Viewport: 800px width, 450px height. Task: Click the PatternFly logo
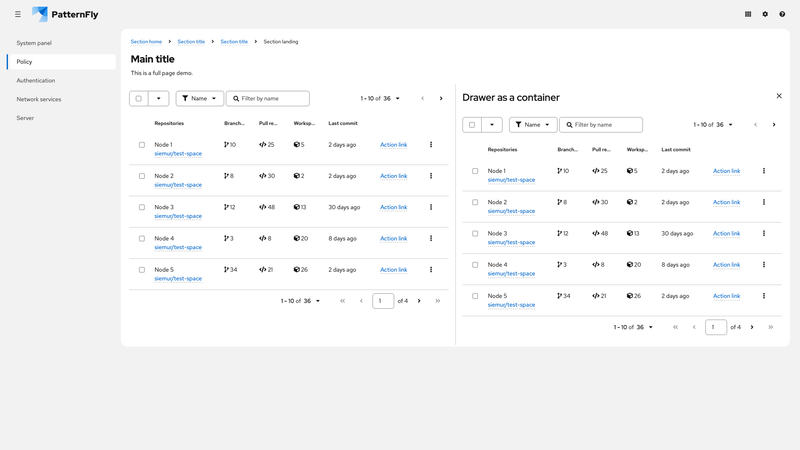[x=65, y=14]
